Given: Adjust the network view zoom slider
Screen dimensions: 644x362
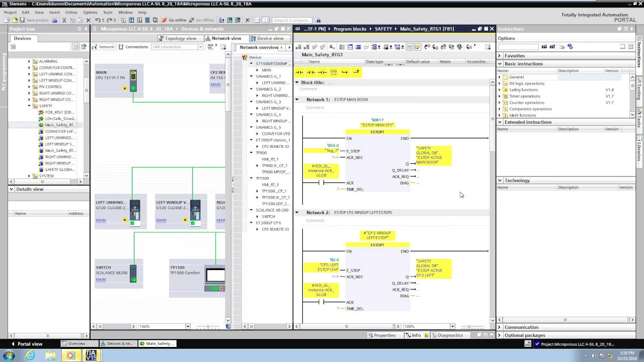Looking at the screenshot, I should [208, 327].
